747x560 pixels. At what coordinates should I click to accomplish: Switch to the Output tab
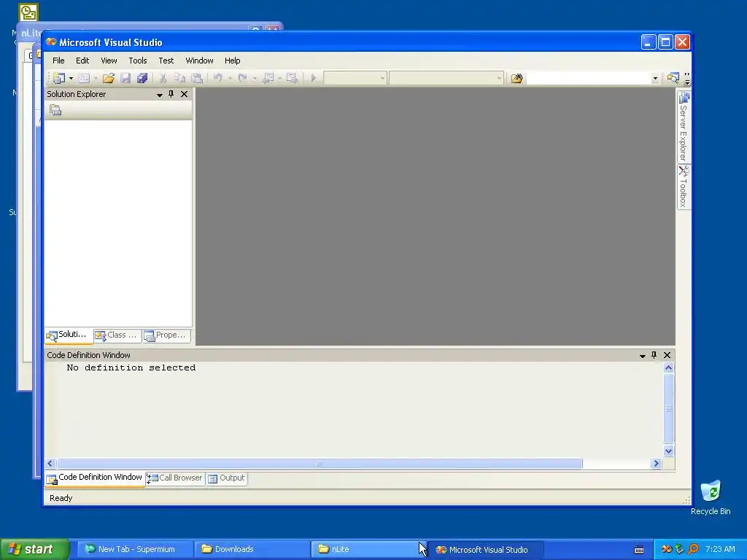tap(227, 478)
